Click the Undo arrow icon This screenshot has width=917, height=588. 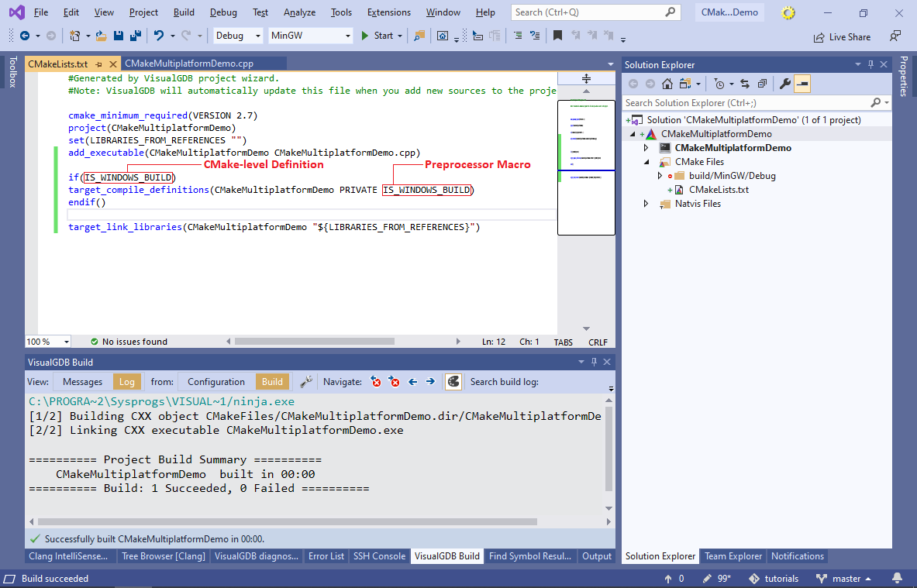[159, 36]
